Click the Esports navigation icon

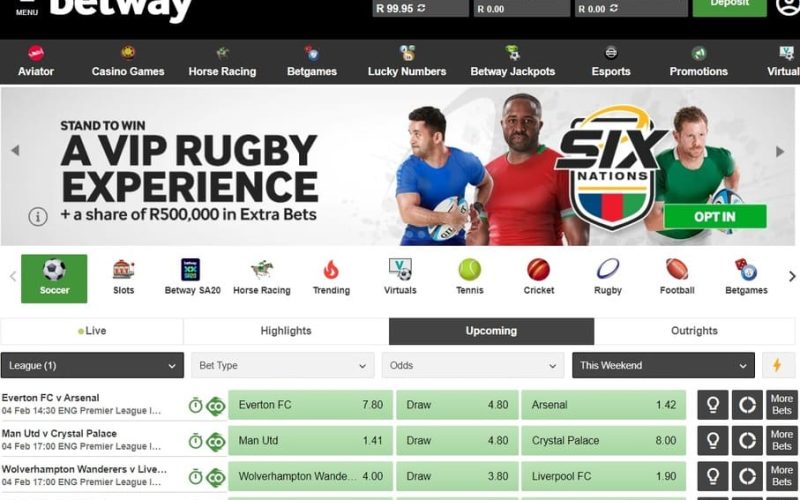pos(611,53)
